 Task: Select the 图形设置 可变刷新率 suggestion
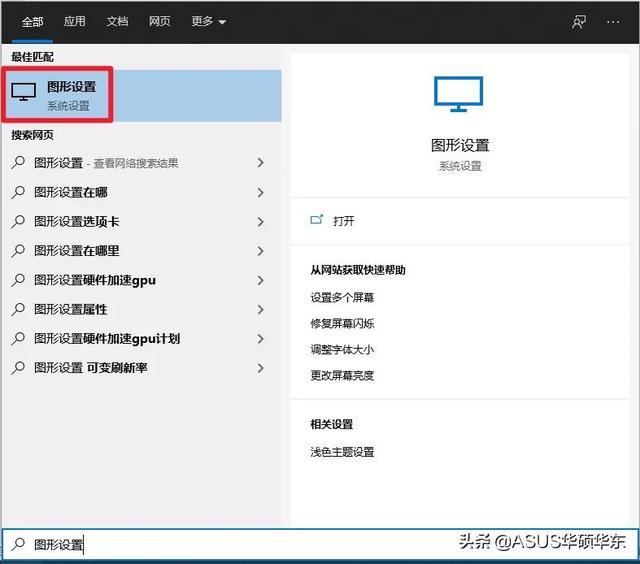click(x=141, y=368)
